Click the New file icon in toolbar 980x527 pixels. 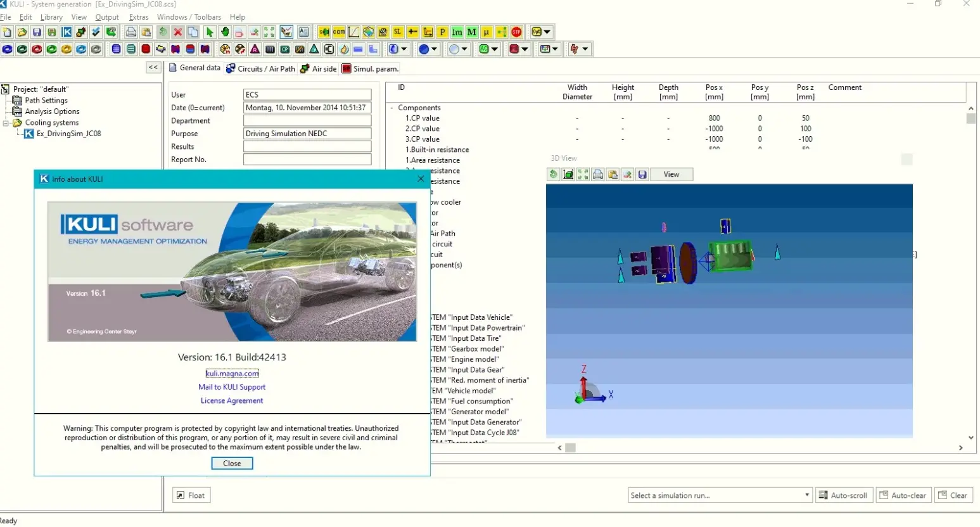click(x=7, y=32)
